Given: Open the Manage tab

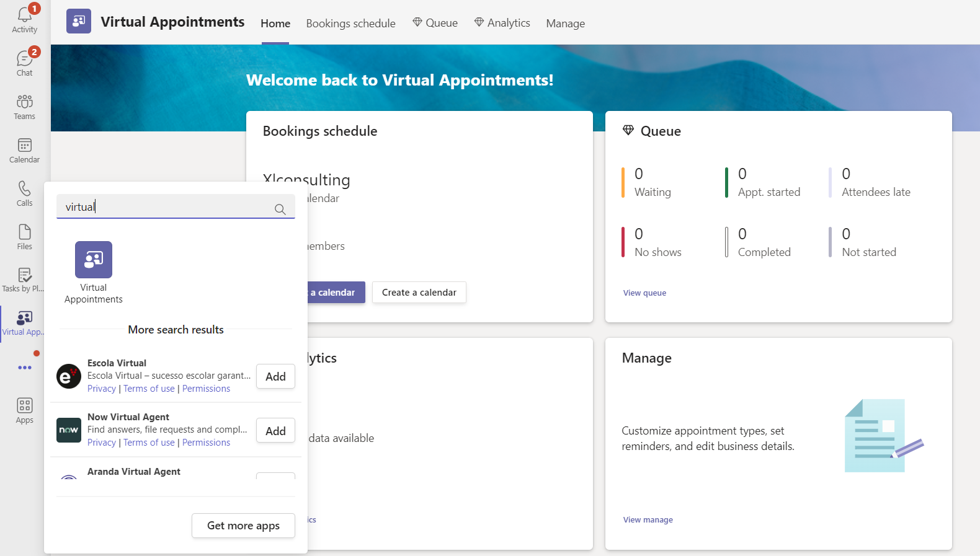Looking at the screenshot, I should coord(565,24).
